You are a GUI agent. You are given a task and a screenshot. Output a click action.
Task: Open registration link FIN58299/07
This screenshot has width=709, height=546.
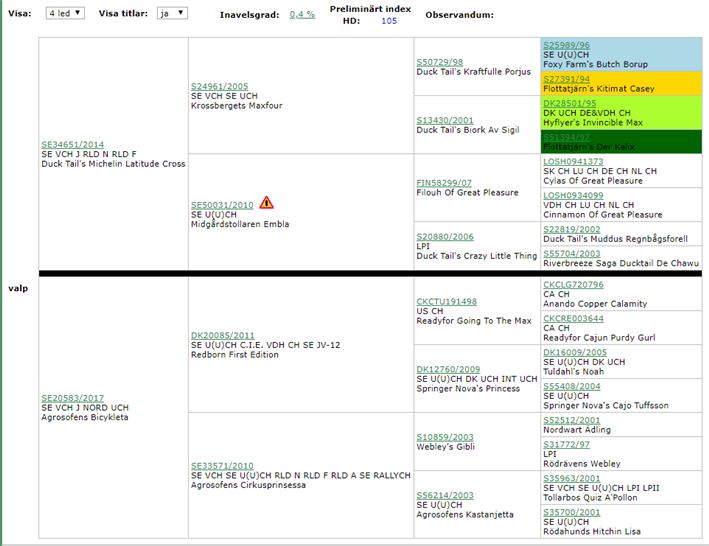click(444, 183)
